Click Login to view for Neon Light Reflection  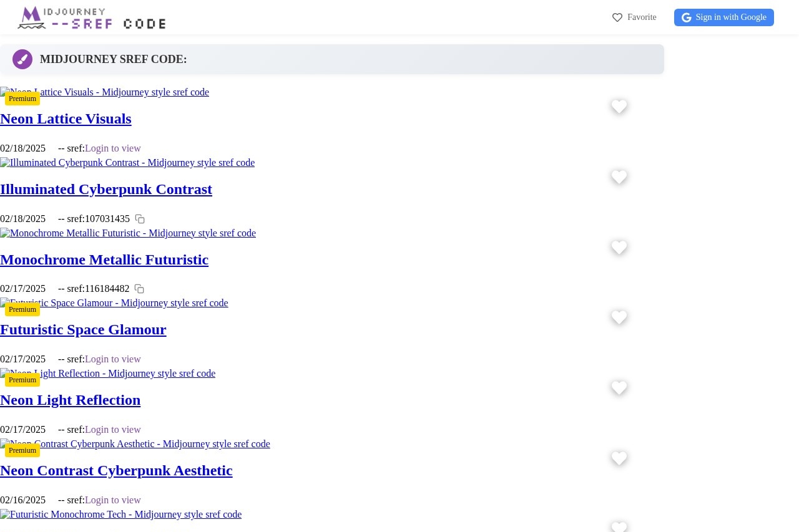(113, 430)
